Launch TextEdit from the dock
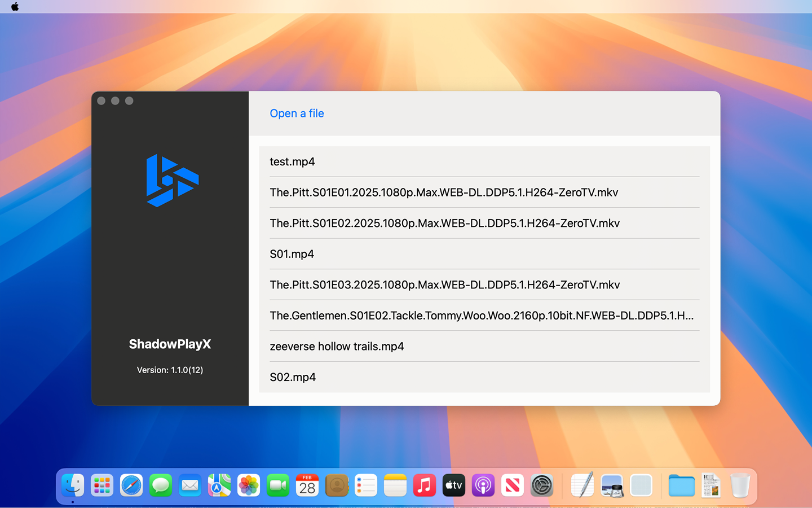Viewport: 812px width, 508px height. (582, 485)
